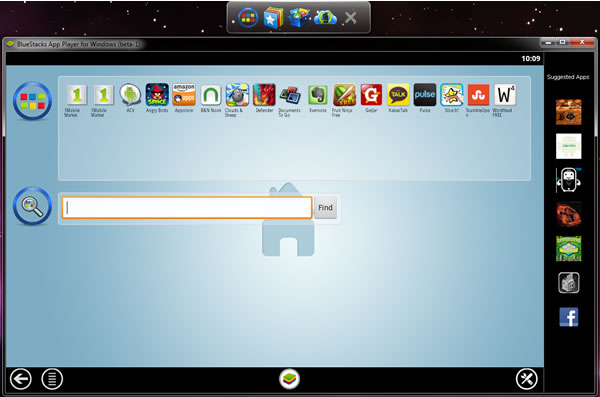Focus the app search text field
The image size is (600, 397).
click(x=187, y=207)
